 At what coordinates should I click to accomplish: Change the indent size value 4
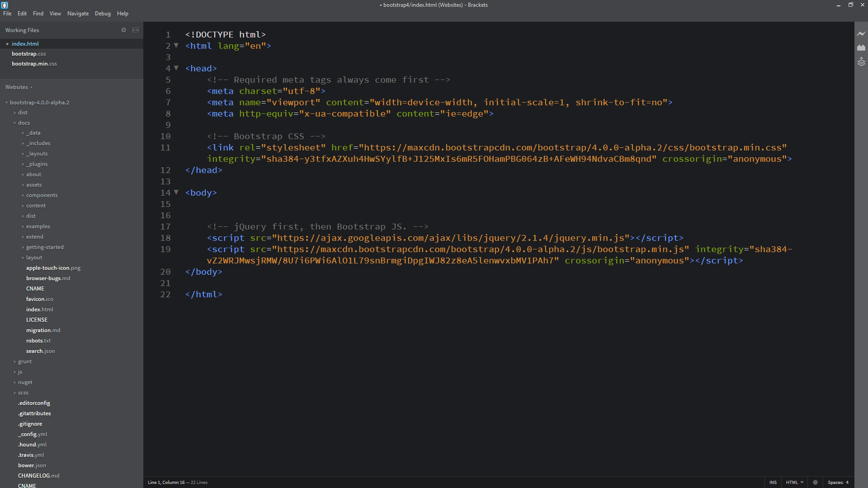coord(847,482)
